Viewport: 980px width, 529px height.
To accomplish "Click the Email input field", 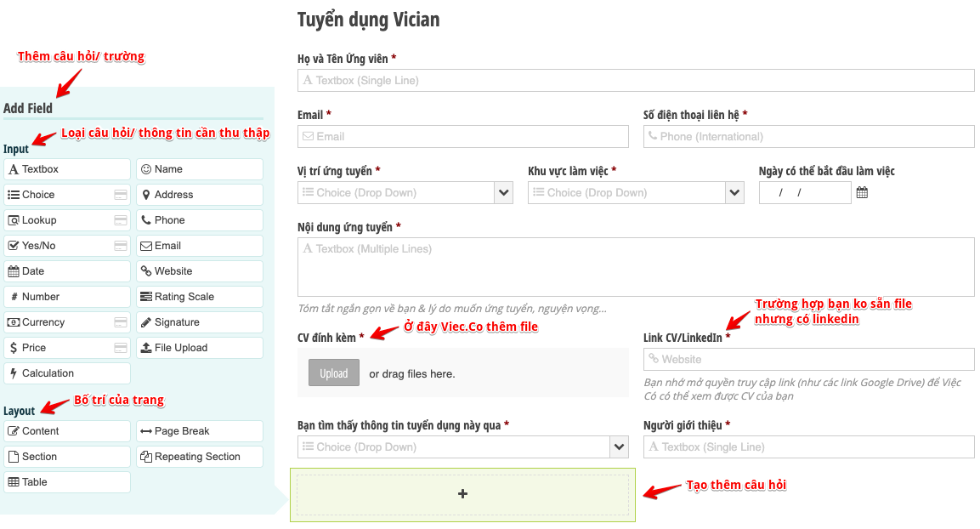I will [x=463, y=136].
